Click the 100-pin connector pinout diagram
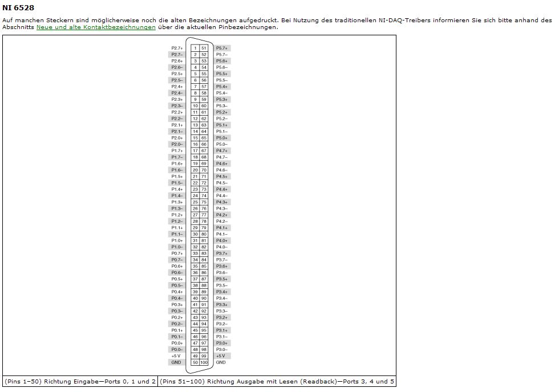This screenshot has width=555, height=392. click(200, 205)
